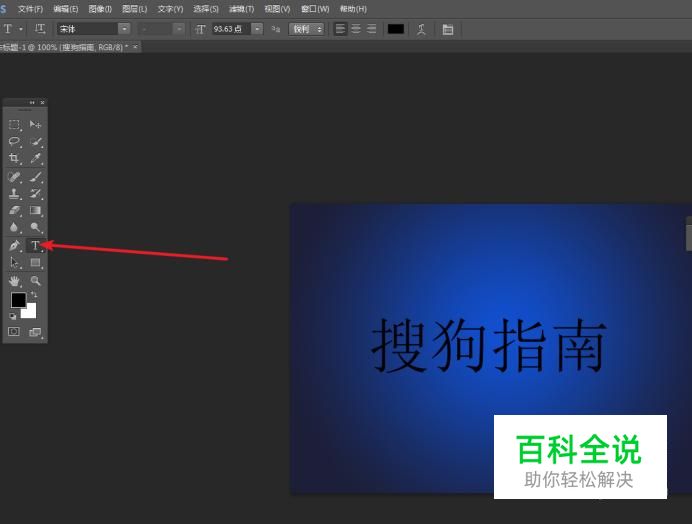The image size is (692, 524).
Task: Select the Crop tool
Action: [14, 158]
